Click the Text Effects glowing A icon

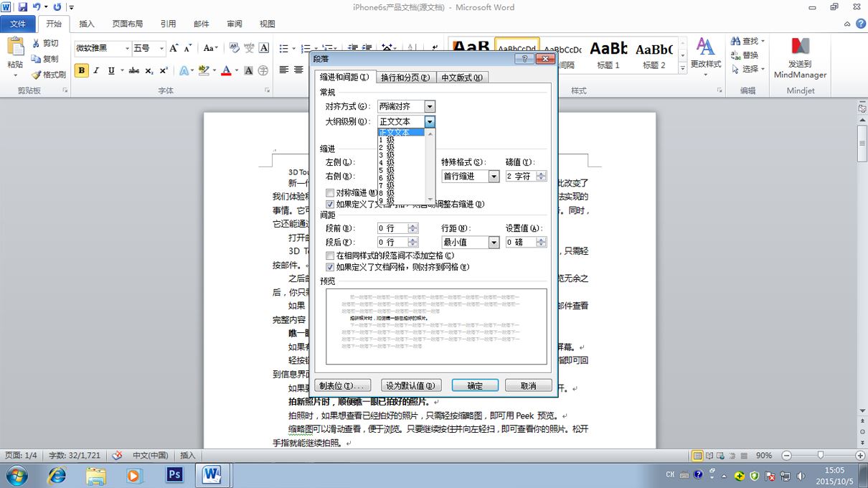coord(184,70)
